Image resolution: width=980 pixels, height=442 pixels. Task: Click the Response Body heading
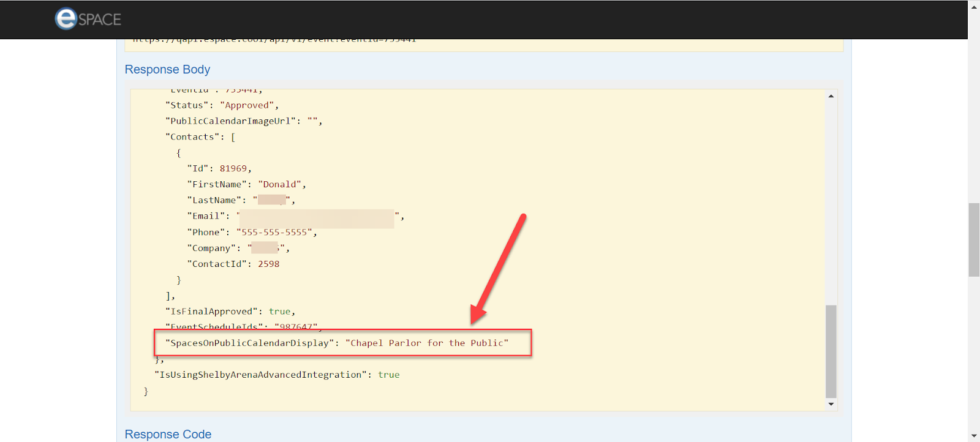[167, 70]
